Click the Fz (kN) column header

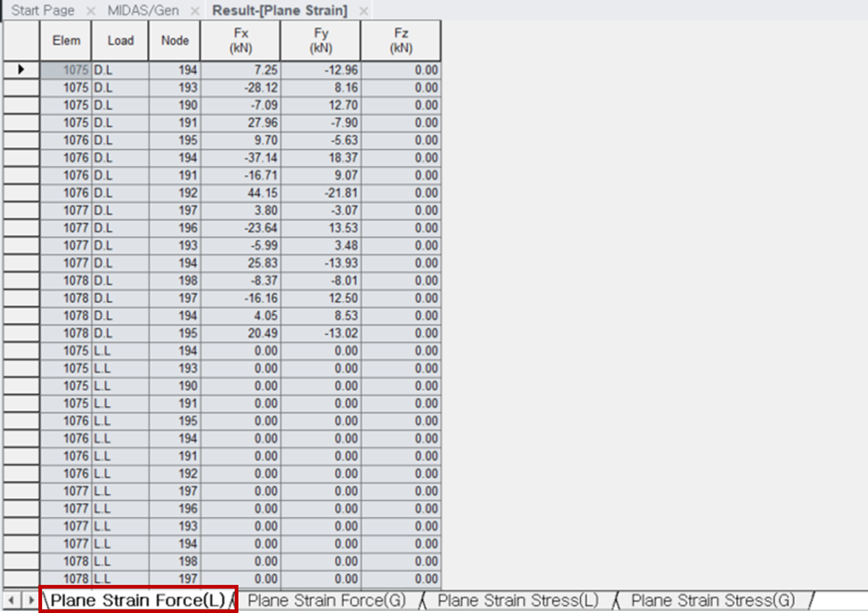pos(400,40)
